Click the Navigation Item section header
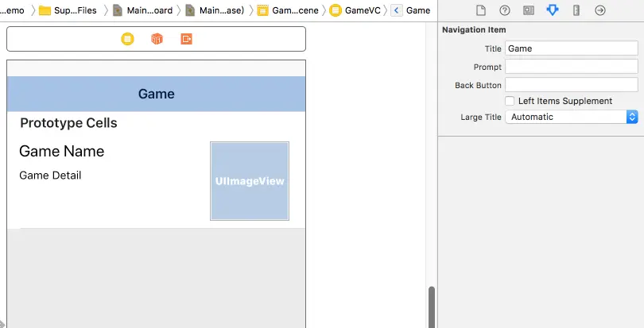Screen dimensions: 644x328 point(474,30)
